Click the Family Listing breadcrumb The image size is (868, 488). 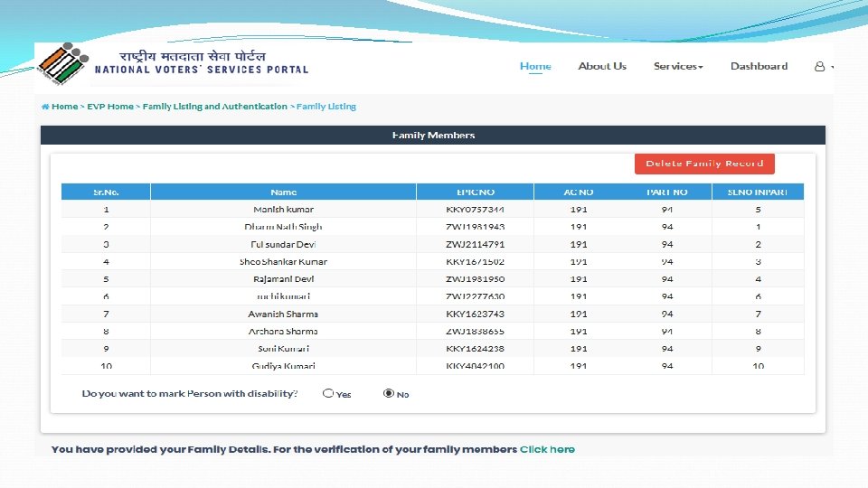(326, 107)
